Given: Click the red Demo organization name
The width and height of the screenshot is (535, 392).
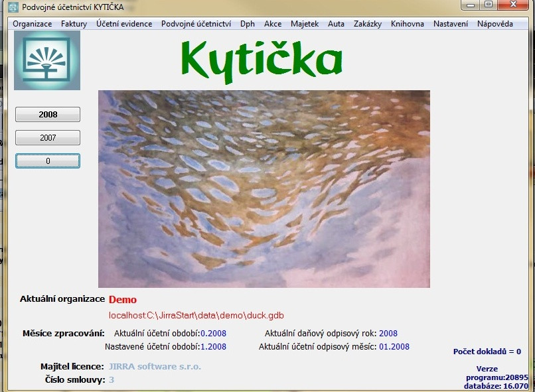Looking at the screenshot, I should (123, 300).
